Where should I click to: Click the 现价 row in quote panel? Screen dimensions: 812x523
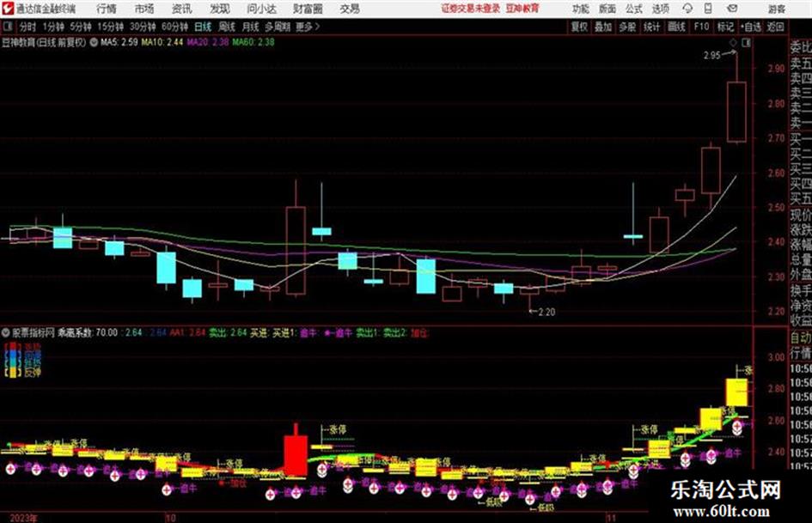click(x=801, y=215)
